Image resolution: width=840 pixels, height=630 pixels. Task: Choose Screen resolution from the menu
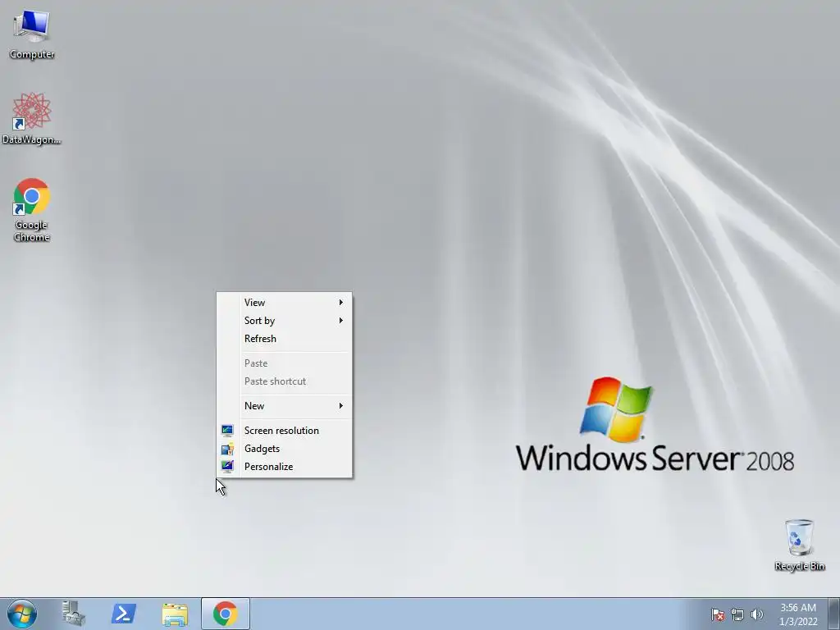[284, 431]
